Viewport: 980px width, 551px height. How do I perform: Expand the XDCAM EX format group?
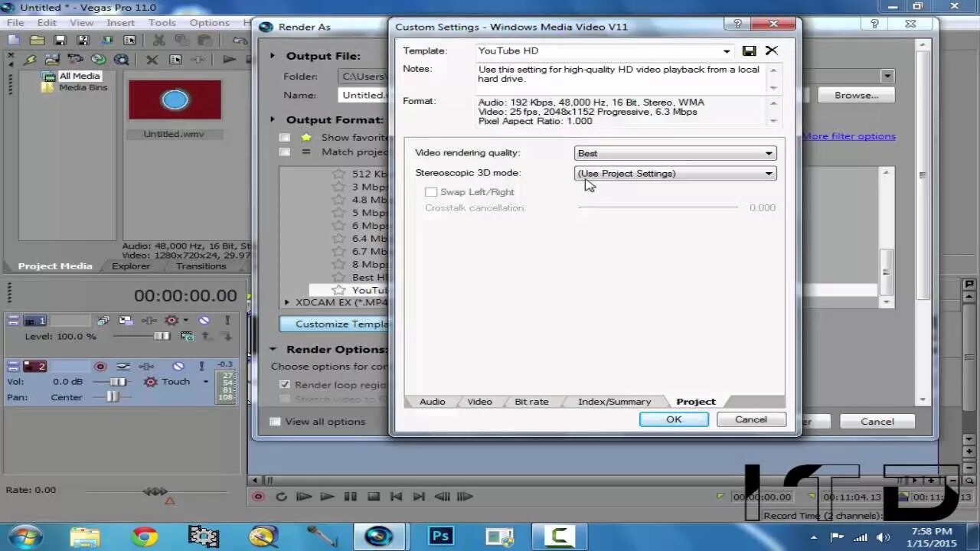[287, 302]
